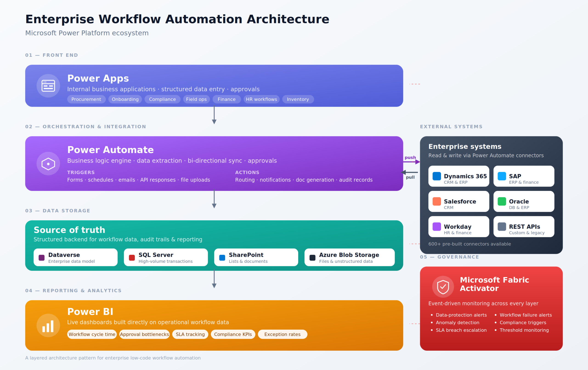The width and height of the screenshot is (588, 370).
Task: Select the Compliance pill in Power Apps
Action: tap(162, 99)
